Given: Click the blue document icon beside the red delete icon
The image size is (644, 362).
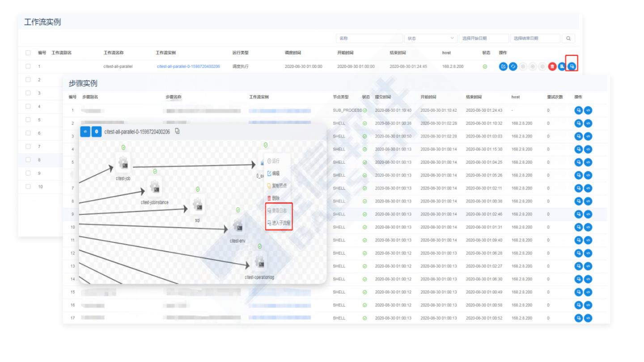Looking at the screenshot, I should (x=562, y=67).
